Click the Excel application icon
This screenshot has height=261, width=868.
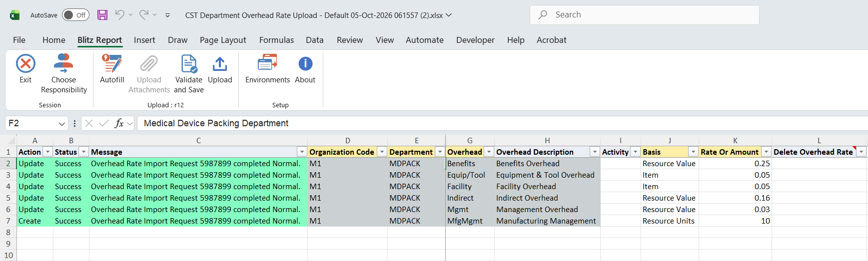(x=15, y=15)
